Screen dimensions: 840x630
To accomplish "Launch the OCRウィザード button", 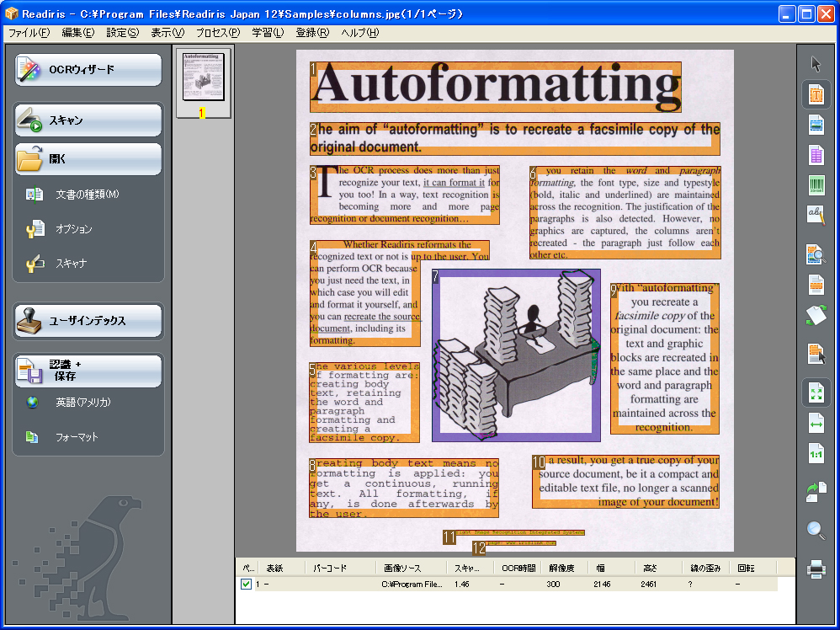I will coord(88,70).
